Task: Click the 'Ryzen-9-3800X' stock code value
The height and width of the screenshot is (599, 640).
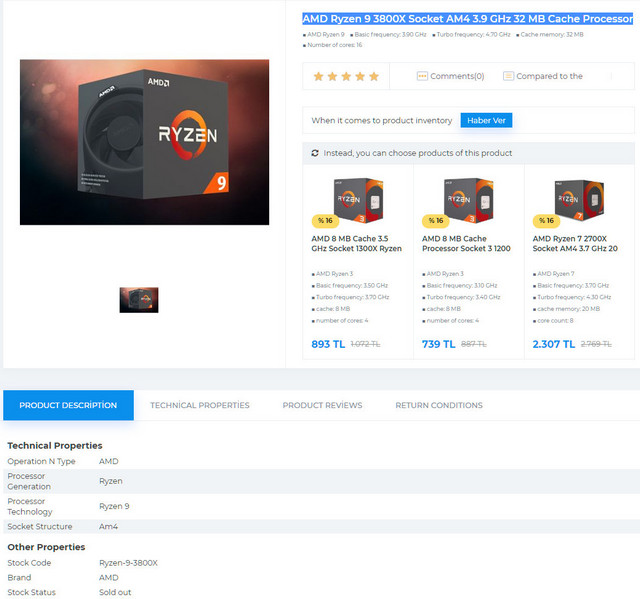Action: point(128,563)
